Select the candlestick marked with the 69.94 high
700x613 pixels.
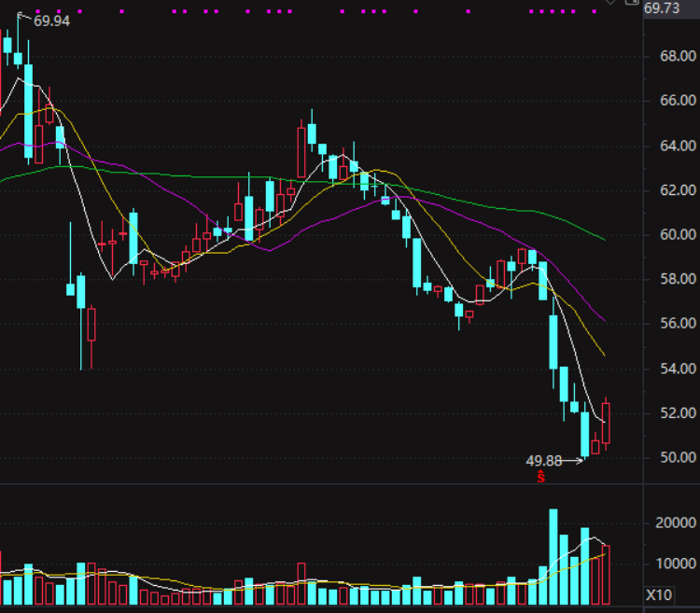[x=18, y=41]
